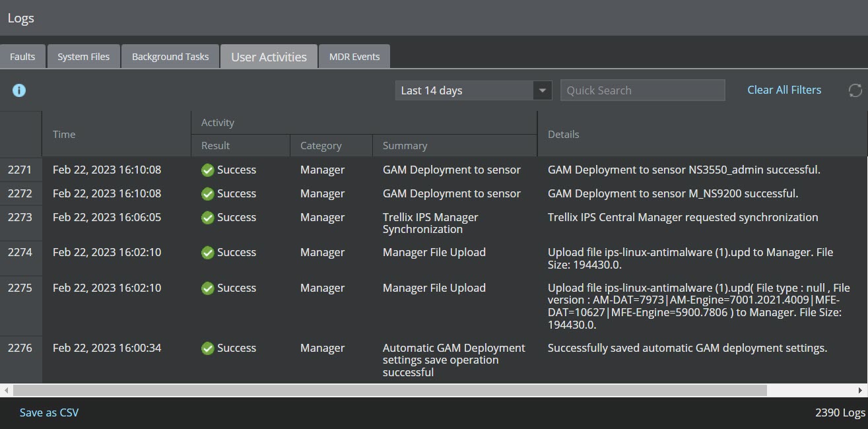Select the User Activities tab
Image resolution: width=868 pixels, height=429 pixels.
(x=269, y=57)
